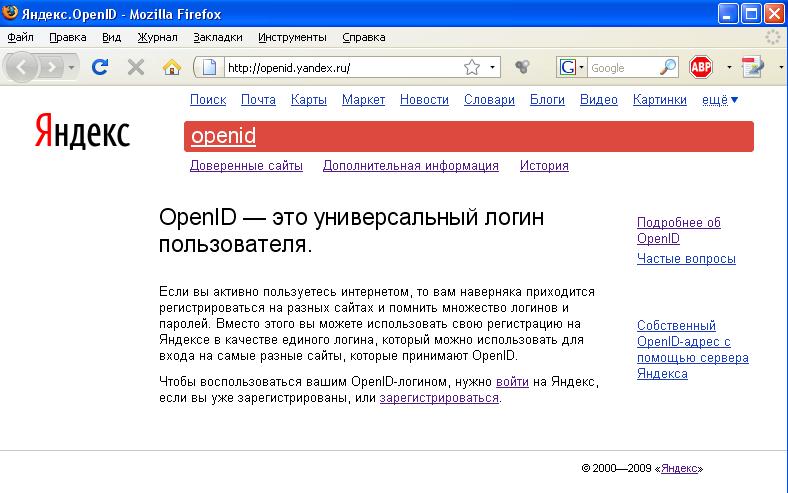Click the зарегистрироваться link
This screenshot has height=493, width=788.
pyautogui.click(x=439, y=398)
